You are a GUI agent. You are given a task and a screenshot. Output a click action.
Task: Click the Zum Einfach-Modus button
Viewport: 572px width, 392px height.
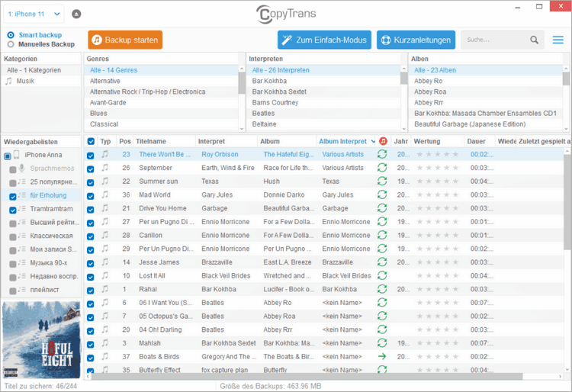pyautogui.click(x=324, y=40)
